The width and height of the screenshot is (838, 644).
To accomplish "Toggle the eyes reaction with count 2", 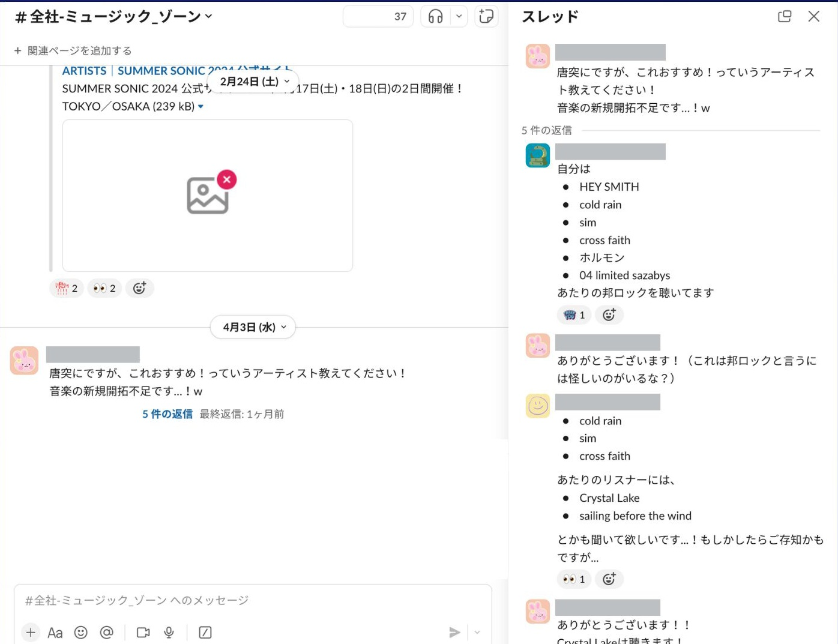I will pos(105,288).
